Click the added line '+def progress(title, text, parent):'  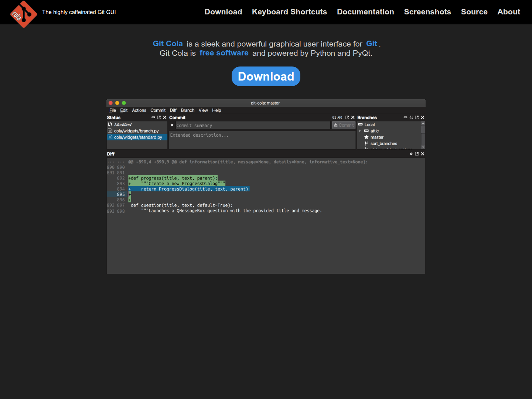[x=173, y=178]
